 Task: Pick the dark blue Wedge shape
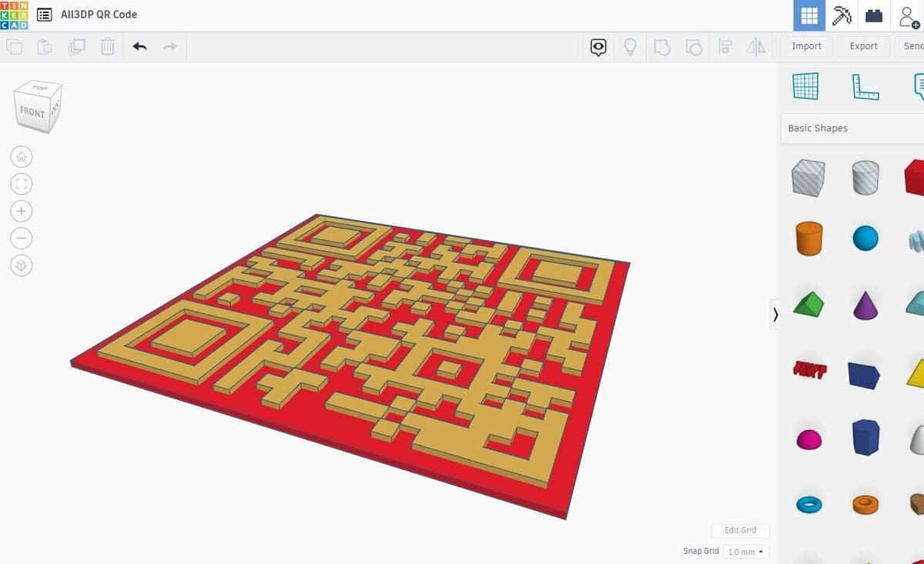click(864, 373)
